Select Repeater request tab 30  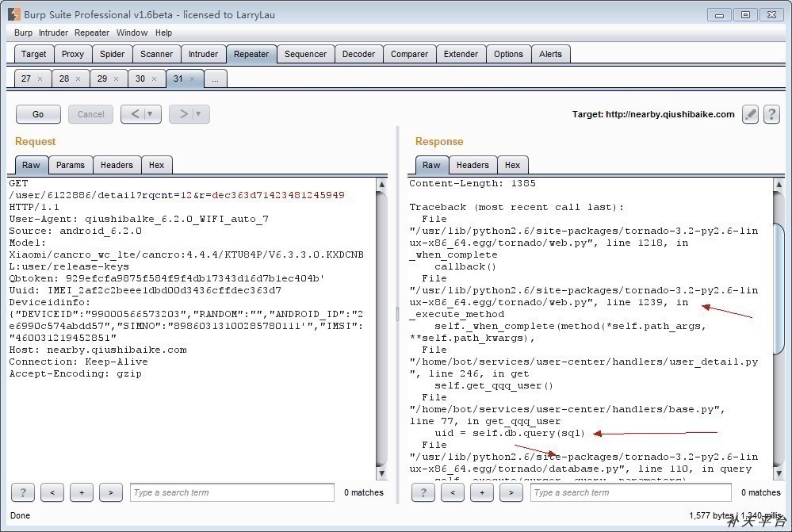coord(140,78)
